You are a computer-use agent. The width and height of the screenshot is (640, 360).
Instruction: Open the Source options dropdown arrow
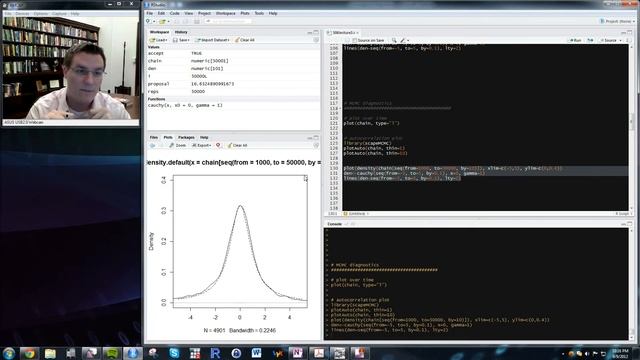pos(620,40)
